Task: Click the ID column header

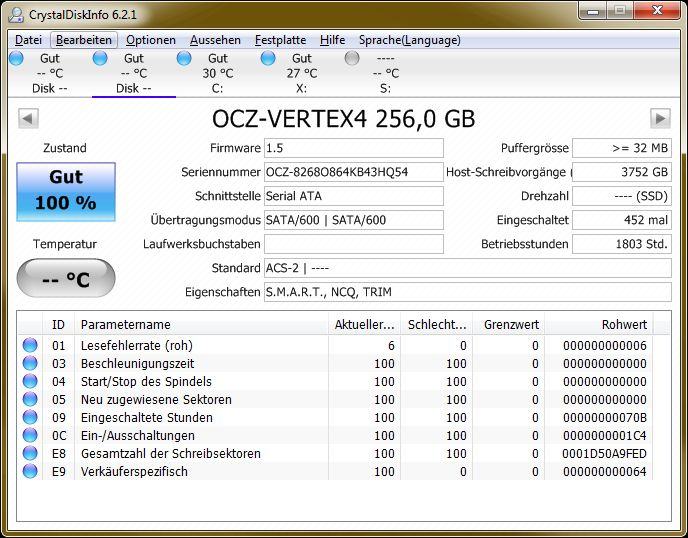Action: (58, 325)
